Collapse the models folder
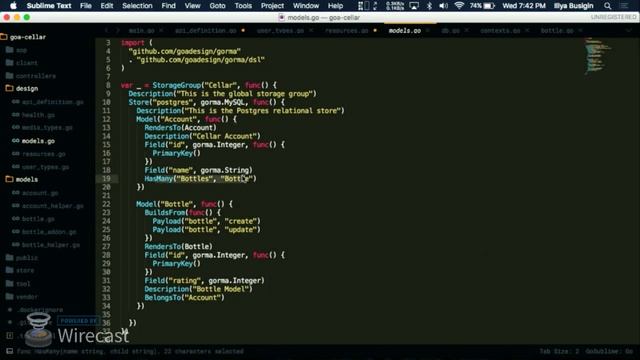Viewport: 640px width, 360px height. (x=10, y=179)
